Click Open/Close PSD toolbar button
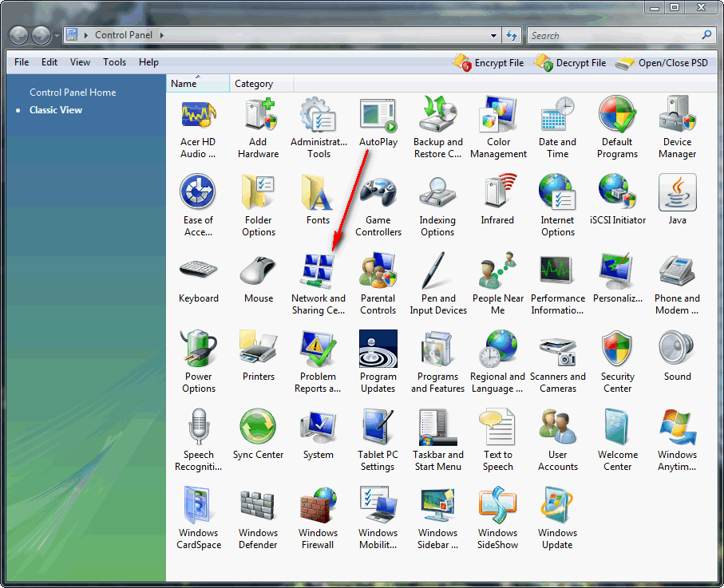Screen dimensions: 724x588 click(x=662, y=63)
